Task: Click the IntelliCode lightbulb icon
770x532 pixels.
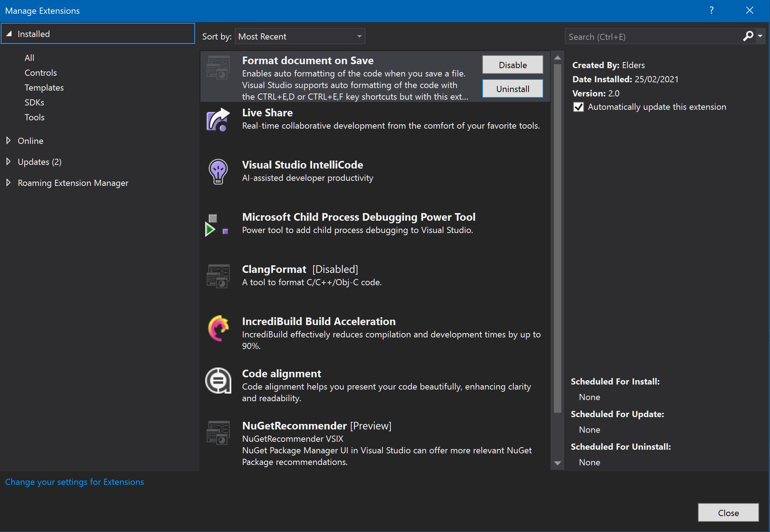Action: pyautogui.click(x=218, y=171)
